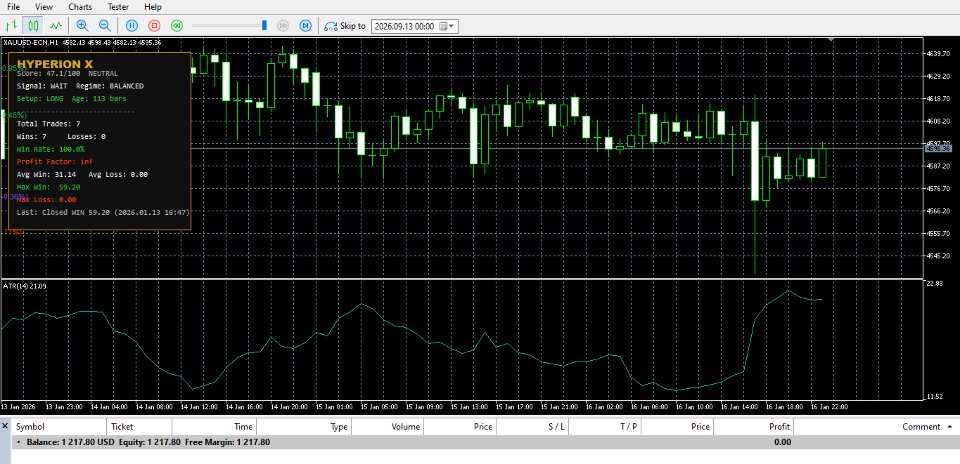Switch chart to line chart mode
Image resolution: width=960 pixels, height=464 pixels.
click(x=56, y=26)
